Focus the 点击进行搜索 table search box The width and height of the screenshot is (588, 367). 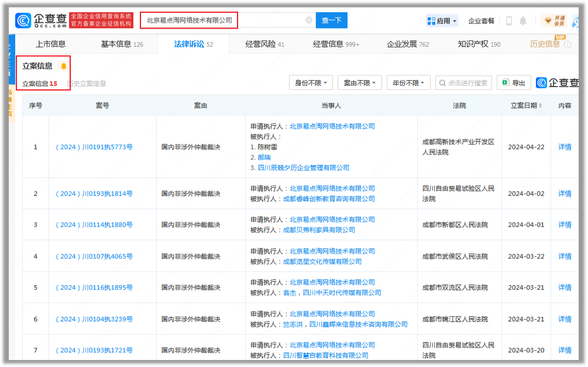[464, 83]
